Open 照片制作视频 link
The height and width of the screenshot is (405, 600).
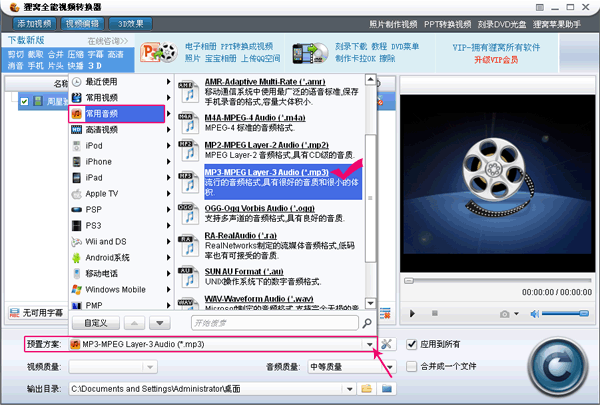click(393, 24)
